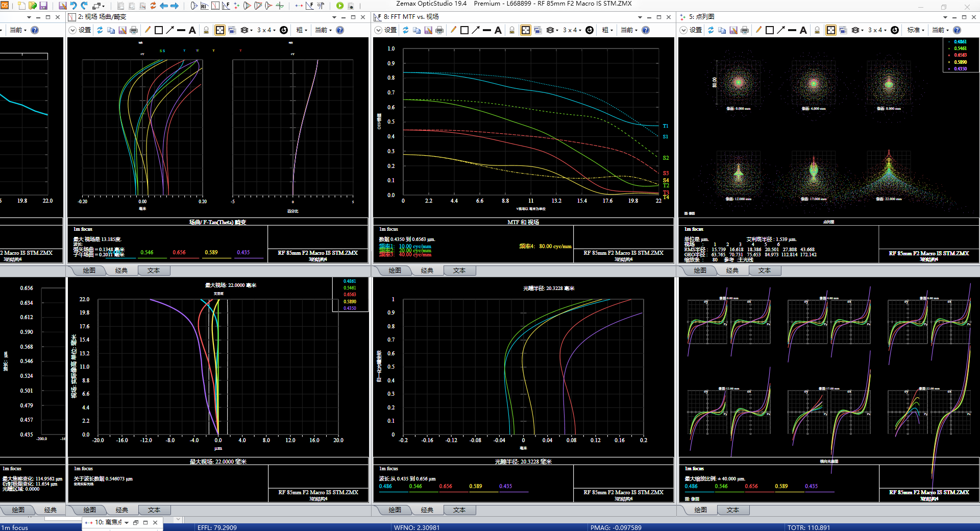Expand settings chevron in spot diagram window
The height and width of the screenshot is (531, 980).
683,30
